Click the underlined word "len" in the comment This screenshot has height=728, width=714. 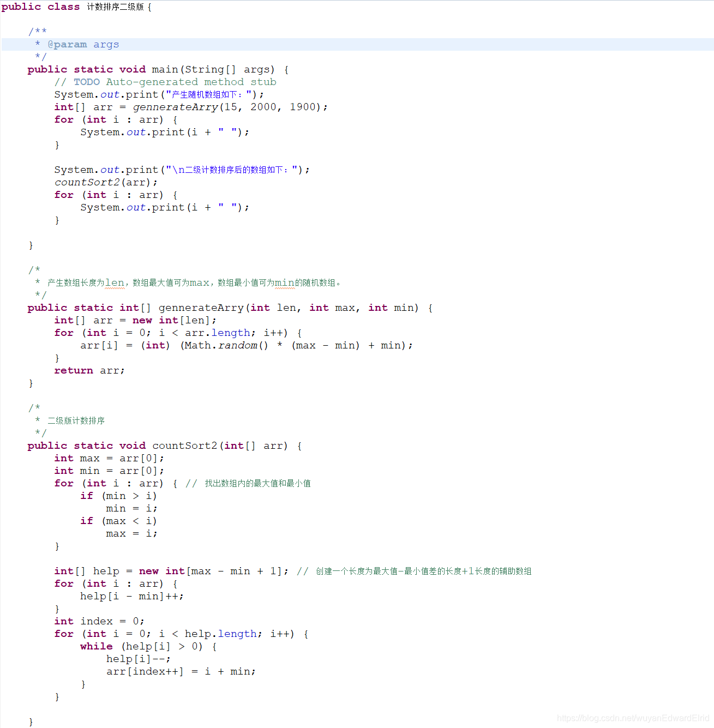(x=115, y=282)
